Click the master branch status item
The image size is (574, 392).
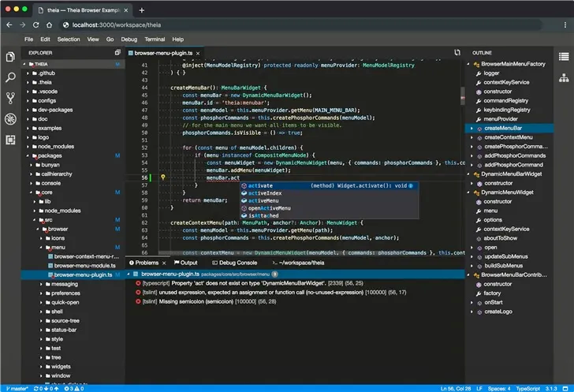(x=17, y=388)
